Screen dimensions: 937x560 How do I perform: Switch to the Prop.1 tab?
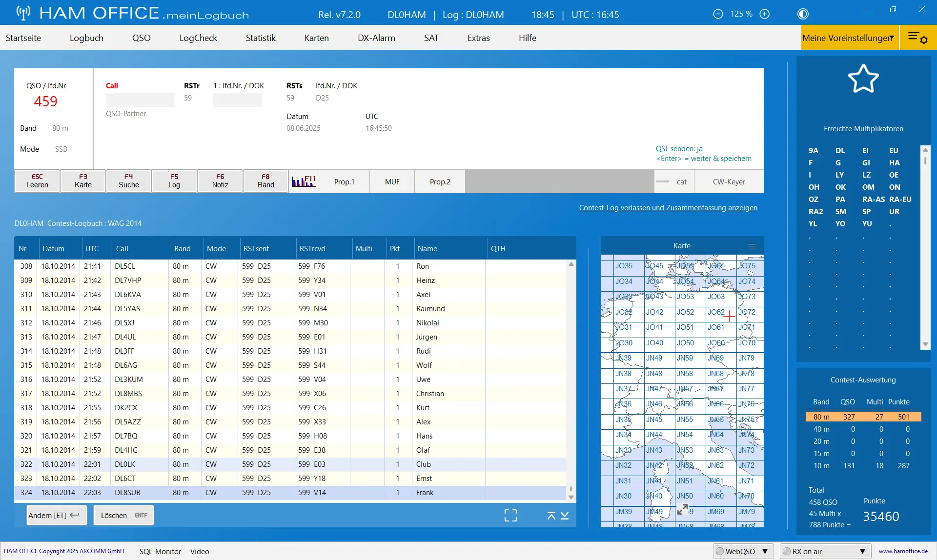pyautogui.click(x=345, y=181)
